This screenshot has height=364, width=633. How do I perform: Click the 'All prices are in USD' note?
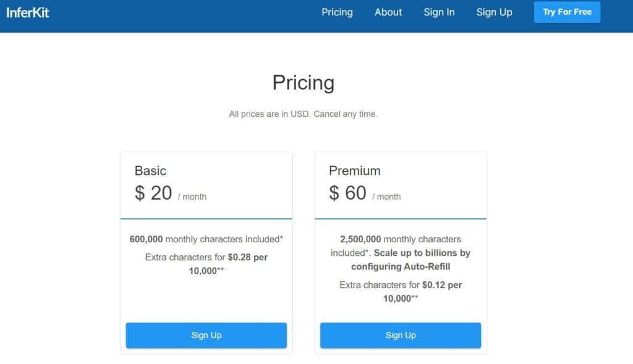pos(303,114)
